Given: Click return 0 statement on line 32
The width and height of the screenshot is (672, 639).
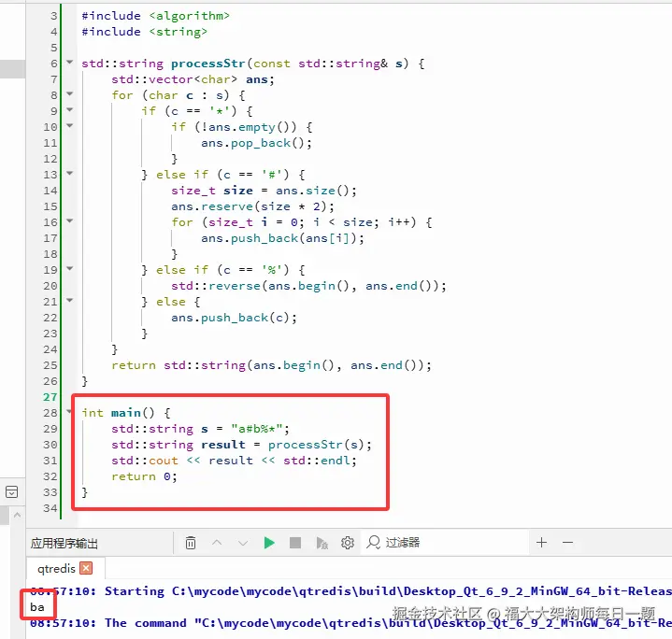Looking at the screenshot, I should coord(144,476).
